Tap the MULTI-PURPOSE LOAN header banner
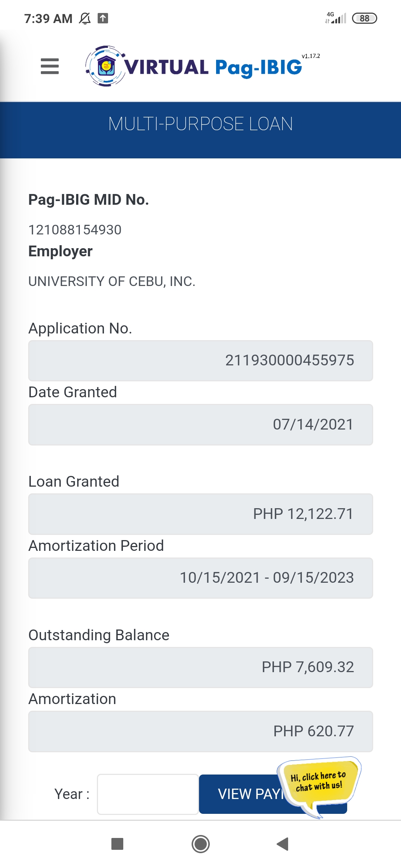 tap(200, 124)
